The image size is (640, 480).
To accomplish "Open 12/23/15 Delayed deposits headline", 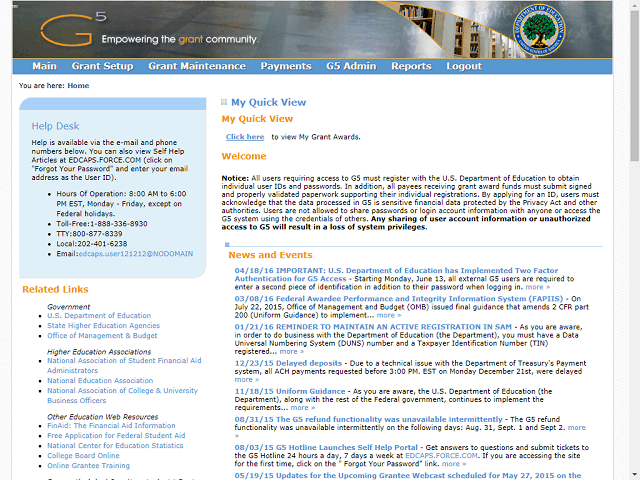I will pos(288,363).
